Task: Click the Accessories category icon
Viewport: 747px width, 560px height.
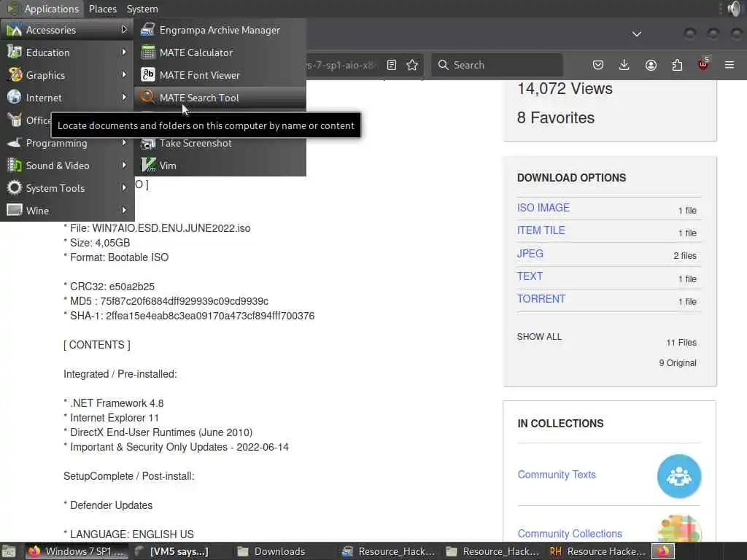Action: click(x=15, y=29)
